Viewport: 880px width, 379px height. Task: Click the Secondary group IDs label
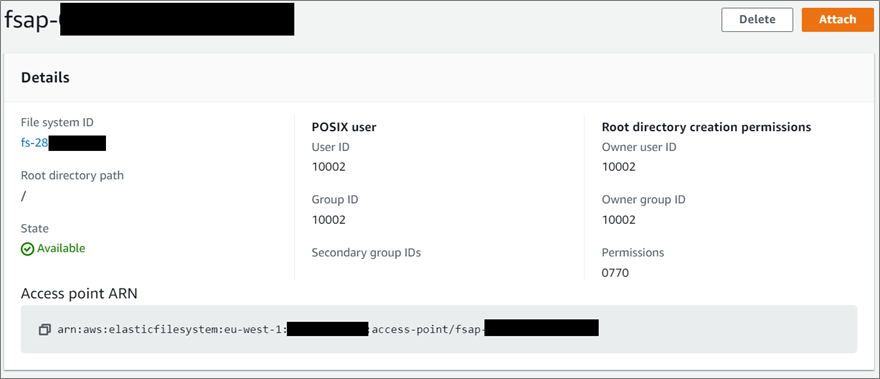pos(366,253)
